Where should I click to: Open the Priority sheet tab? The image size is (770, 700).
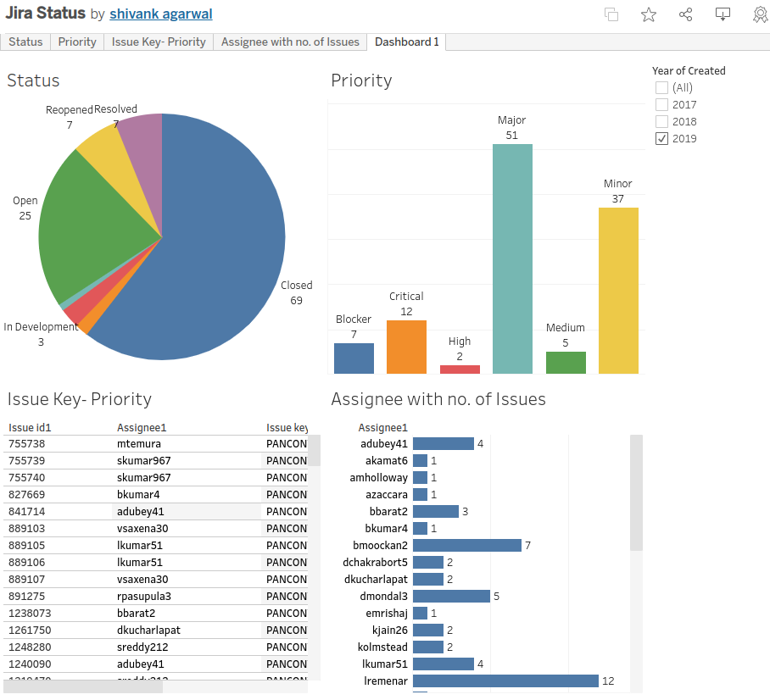(x=76, y=41)
